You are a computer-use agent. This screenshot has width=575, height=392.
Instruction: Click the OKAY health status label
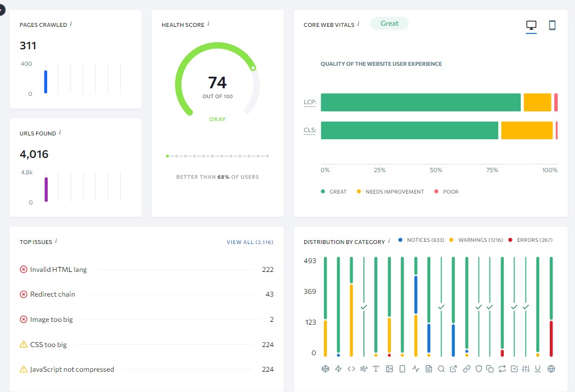pos(218,119)
